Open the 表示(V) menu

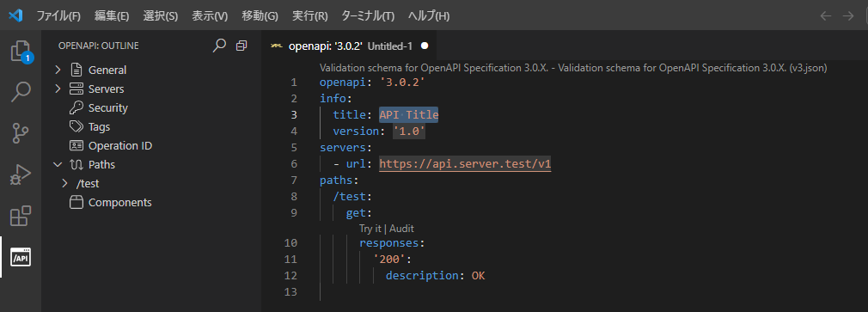pos(210,16)
